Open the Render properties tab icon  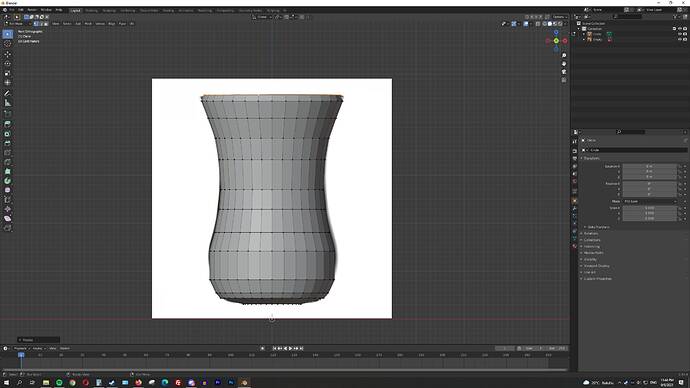[574, 151]
